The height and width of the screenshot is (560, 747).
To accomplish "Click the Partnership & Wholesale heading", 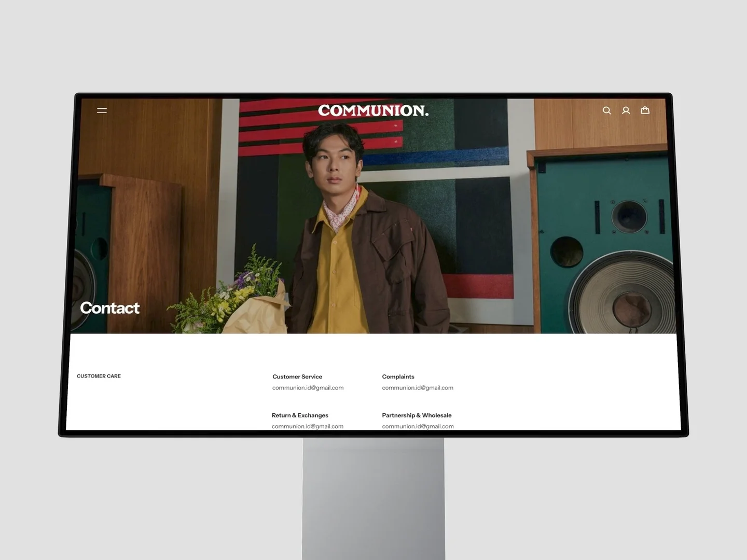I will [417, 415].
